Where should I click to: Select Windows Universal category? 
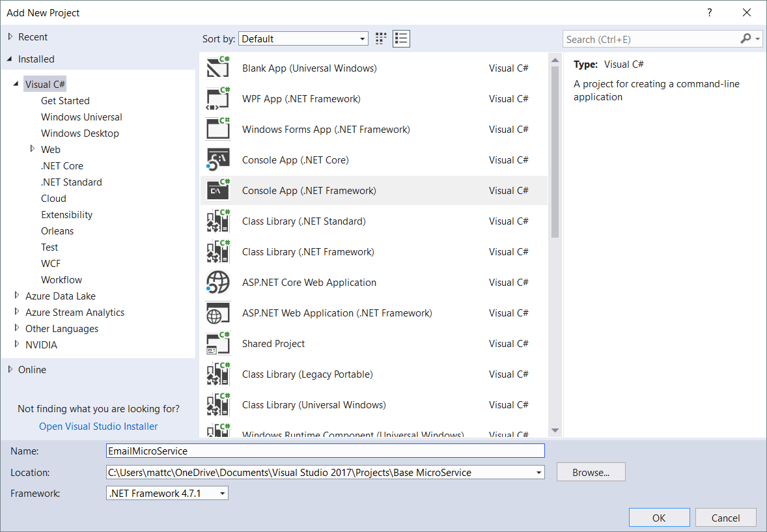tap(81, 117)
